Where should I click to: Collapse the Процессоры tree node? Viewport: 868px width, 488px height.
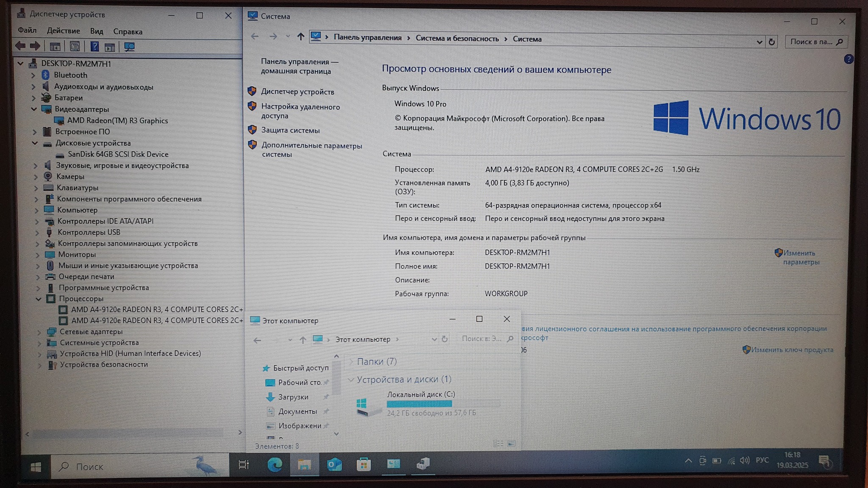[39, 299]
